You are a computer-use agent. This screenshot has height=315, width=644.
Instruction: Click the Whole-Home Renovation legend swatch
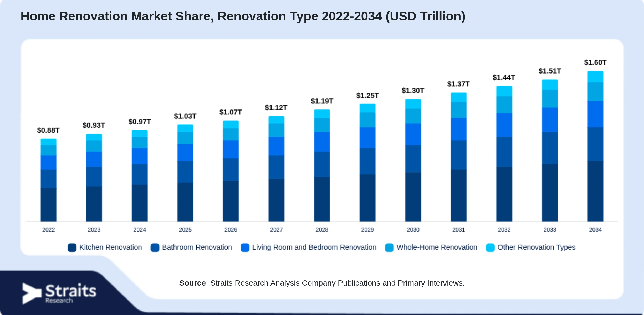(389, 248)
